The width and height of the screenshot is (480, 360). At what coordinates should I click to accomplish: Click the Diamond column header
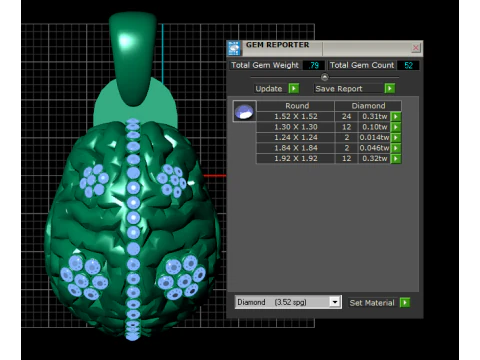(x=368, y=106)
